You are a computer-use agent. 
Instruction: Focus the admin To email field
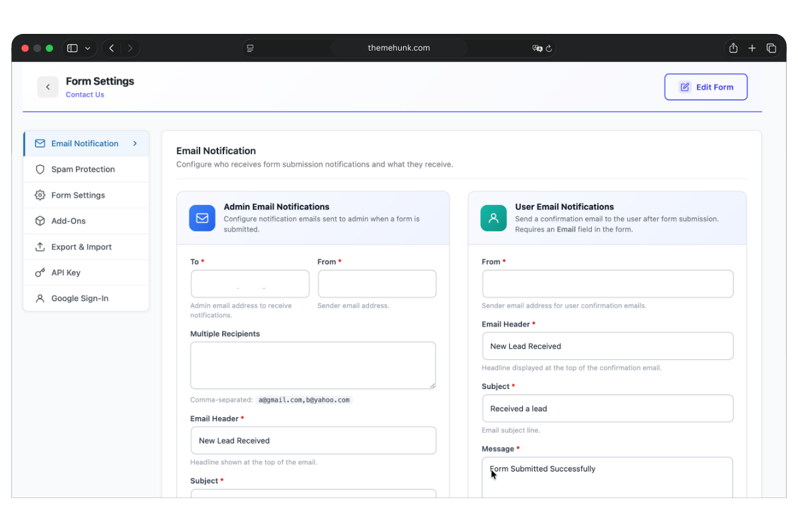(x=250, y=284)
